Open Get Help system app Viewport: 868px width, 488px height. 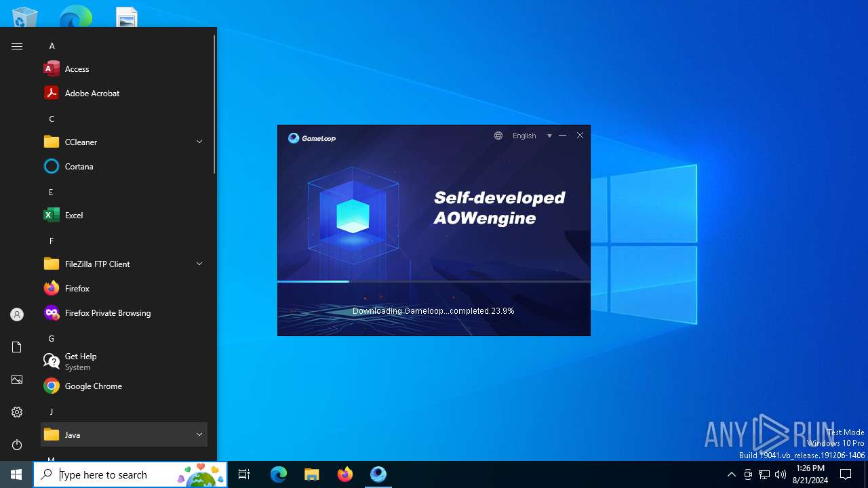pos(124,361)
